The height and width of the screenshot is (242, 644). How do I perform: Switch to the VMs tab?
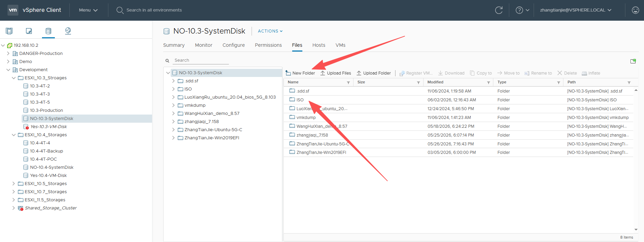coord(340,45)
